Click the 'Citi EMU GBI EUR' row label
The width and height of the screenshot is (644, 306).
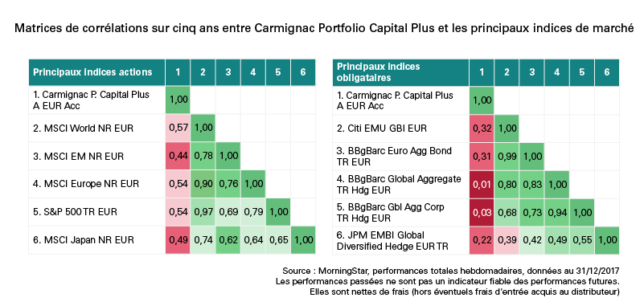[x=382, y=129]
